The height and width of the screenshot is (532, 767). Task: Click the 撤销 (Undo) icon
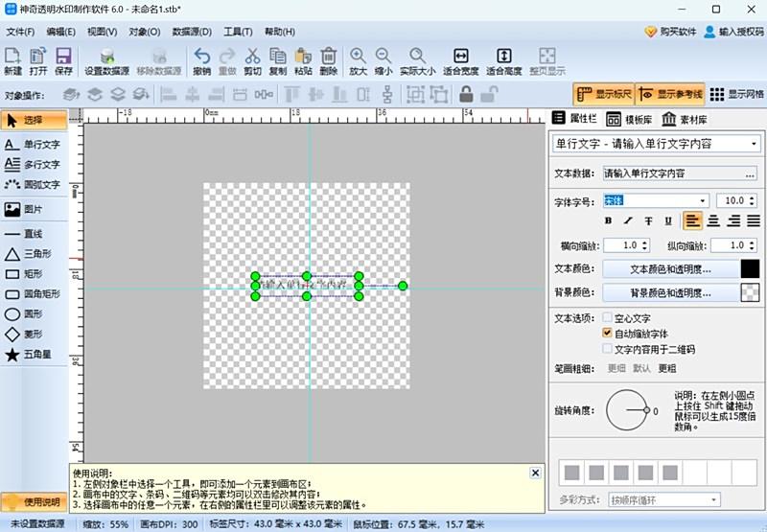click(201, 60)
